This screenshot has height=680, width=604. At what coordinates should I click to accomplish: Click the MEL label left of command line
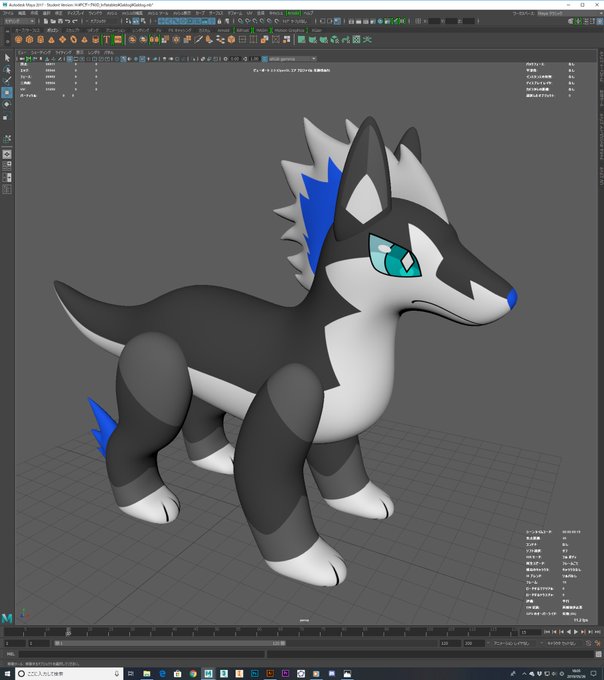click(x=10, y=654)
